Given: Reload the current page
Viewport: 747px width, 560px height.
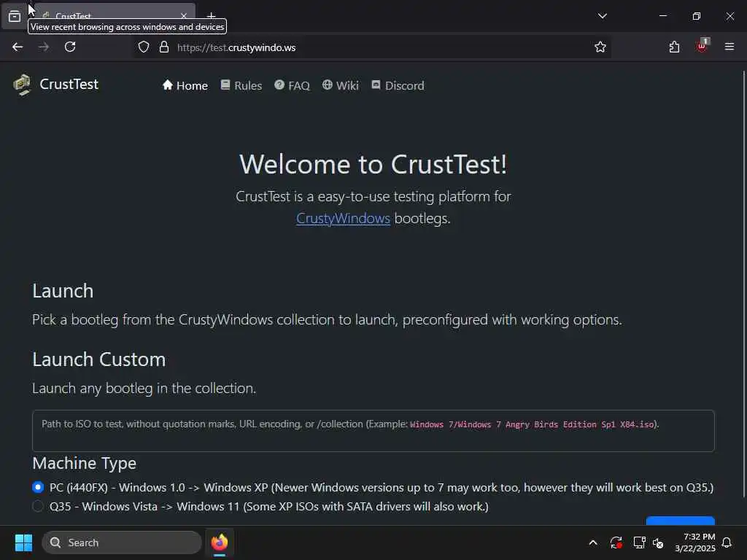Looking at the screenshot, I should click(70, 47).
